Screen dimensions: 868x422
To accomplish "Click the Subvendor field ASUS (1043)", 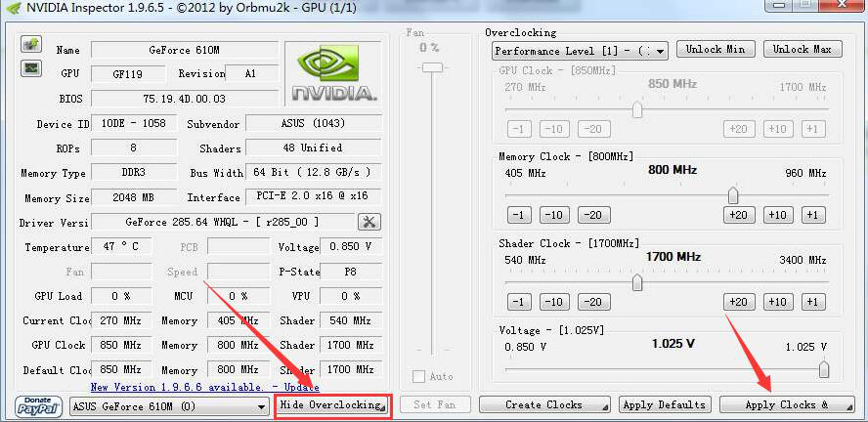I will coord(314,123).
